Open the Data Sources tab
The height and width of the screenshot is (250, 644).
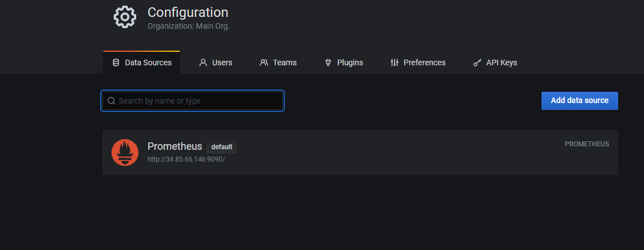pos(141,63)
